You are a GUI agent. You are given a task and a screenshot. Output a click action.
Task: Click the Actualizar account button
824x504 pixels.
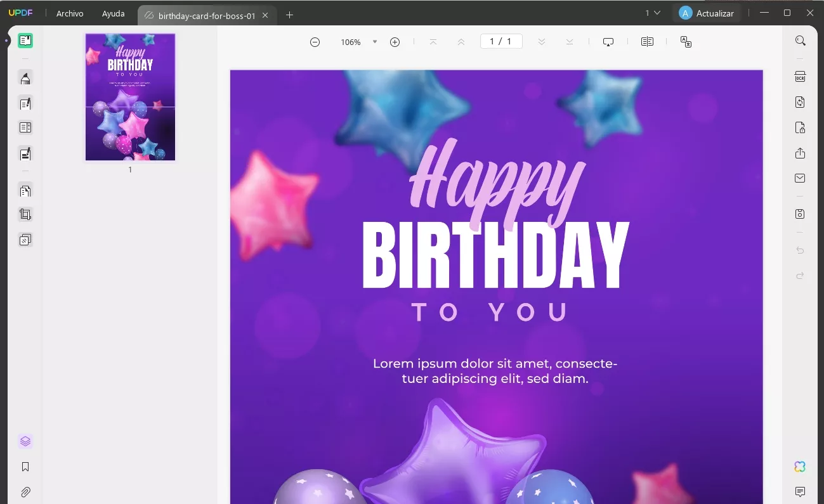tap(707, 13)
